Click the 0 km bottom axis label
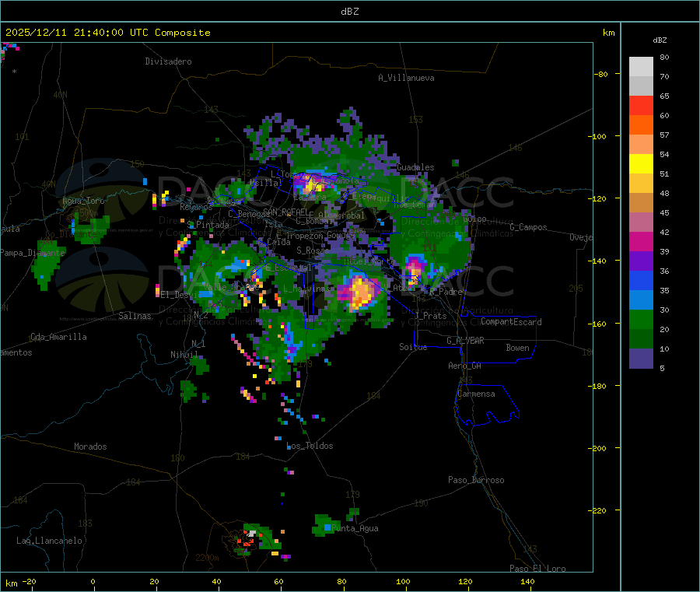This screenshot has height=592, width=700. (x=93, y=581)
